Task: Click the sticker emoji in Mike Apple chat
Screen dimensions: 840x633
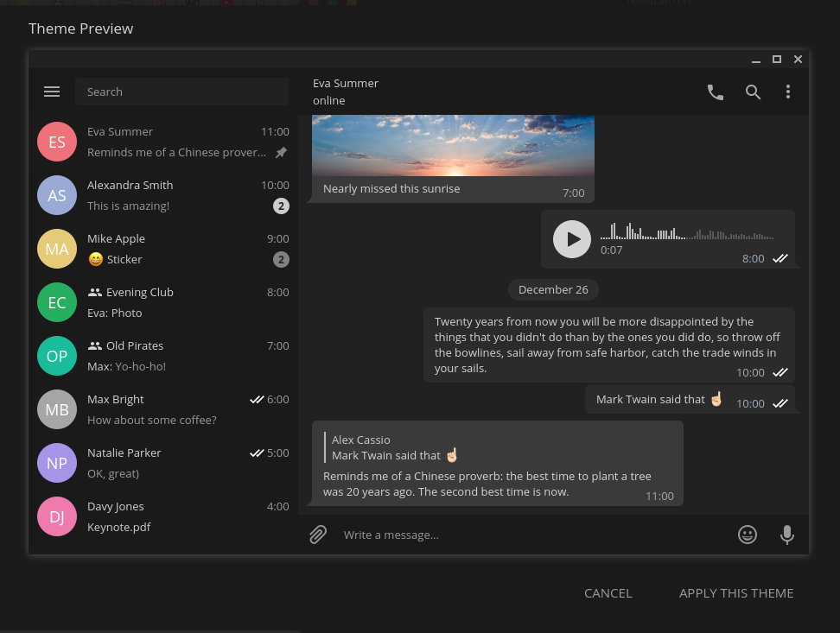Action: [x=95, y=259]
